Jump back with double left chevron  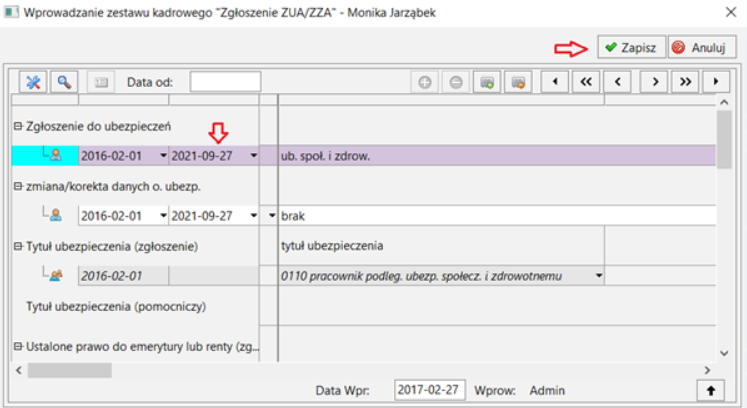(586, 82)
